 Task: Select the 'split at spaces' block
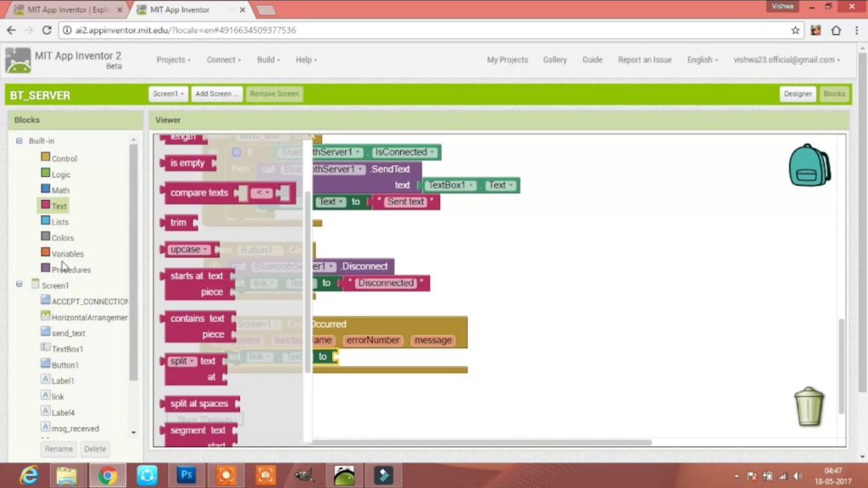point(199,403)
